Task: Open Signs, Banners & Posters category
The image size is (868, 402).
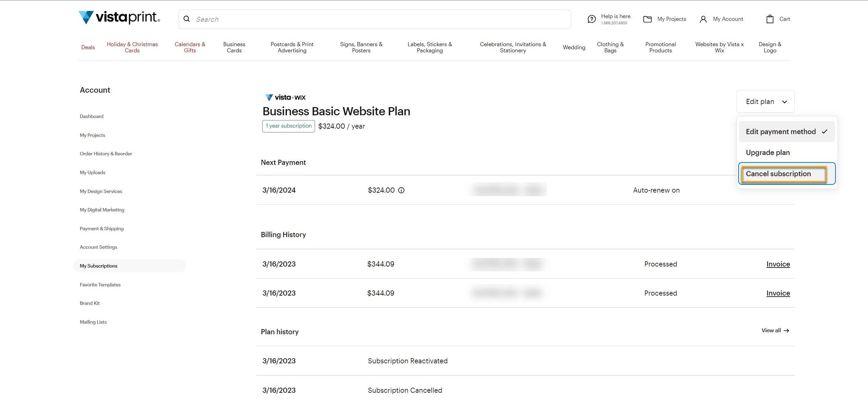Action: point(361,47)
